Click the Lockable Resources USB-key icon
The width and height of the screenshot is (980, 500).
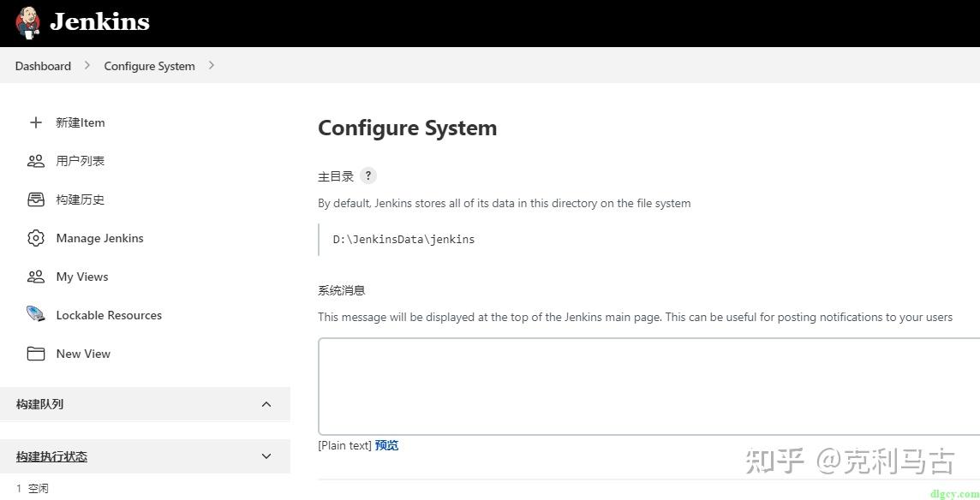(x=36, y=315)
